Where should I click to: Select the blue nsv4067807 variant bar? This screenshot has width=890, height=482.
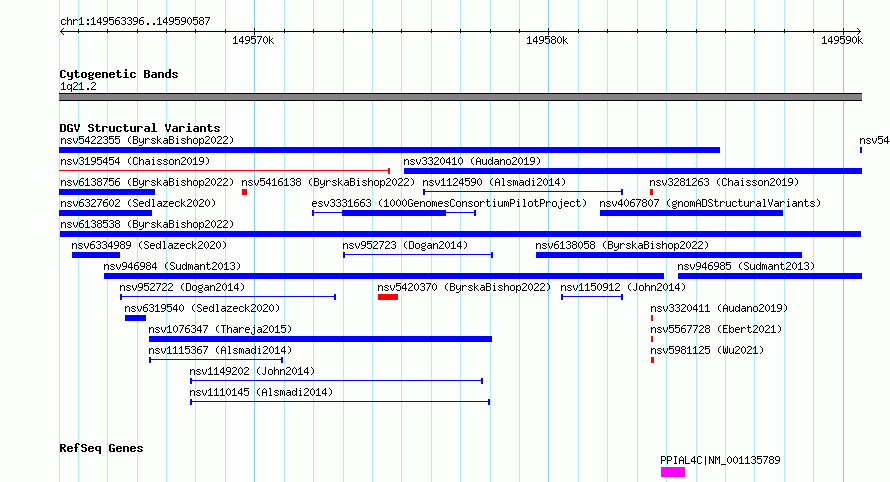[691, 213]
